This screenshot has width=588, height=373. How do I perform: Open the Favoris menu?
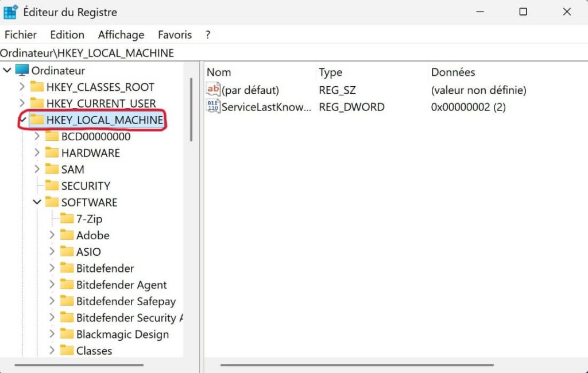tap(175, 34)
